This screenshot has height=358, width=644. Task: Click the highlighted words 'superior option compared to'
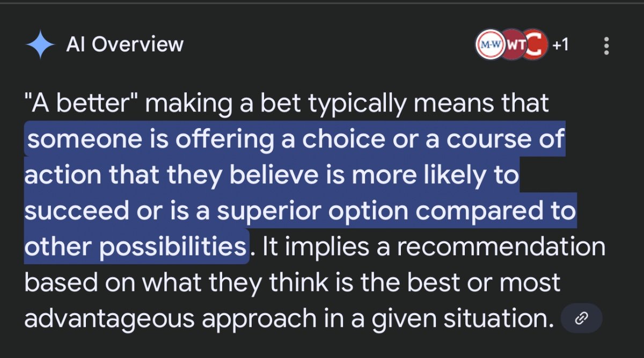pyautogui.click(x=397, y=211)
